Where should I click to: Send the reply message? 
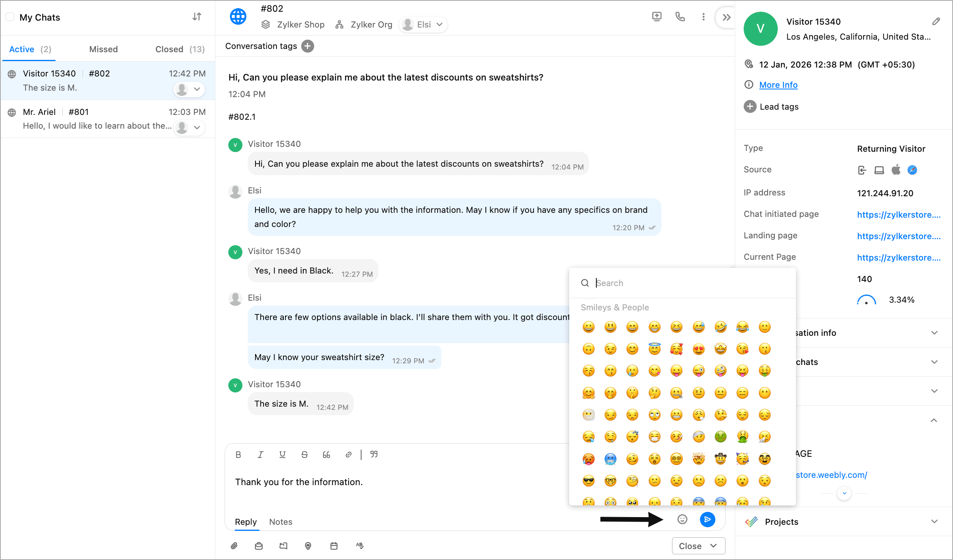pyautogui.click(x=707, y=520)
